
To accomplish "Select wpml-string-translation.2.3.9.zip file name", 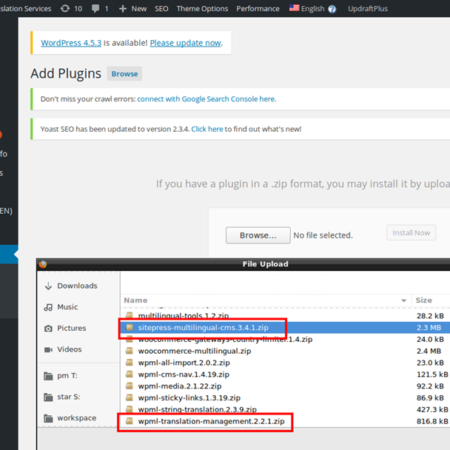I will pos(197,409).
